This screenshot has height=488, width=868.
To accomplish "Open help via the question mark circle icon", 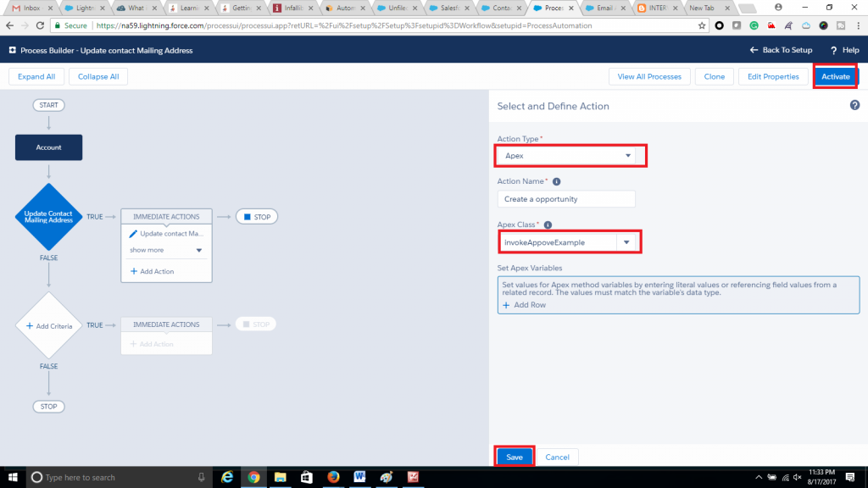I will coord(855,105).
